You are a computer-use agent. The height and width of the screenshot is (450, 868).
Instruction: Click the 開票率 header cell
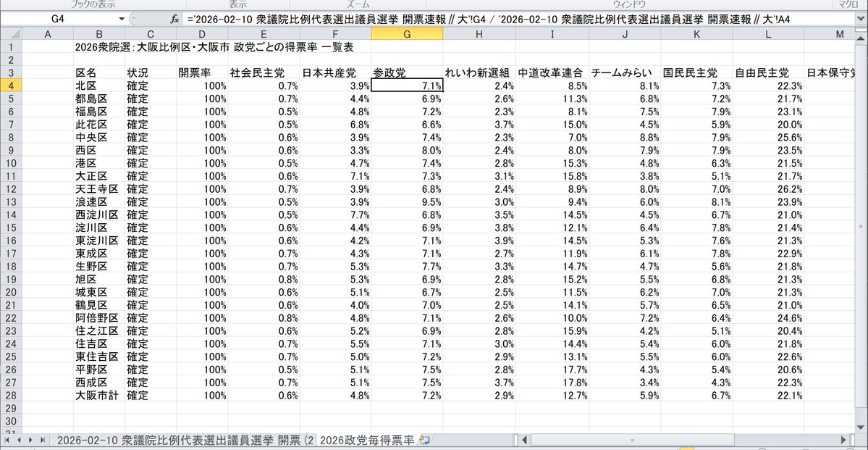(x=201, y=72)
